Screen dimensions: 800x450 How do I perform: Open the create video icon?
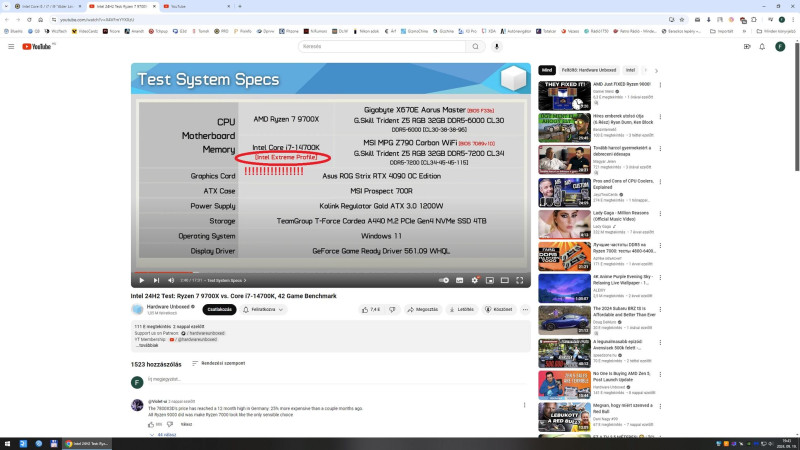(x=747, y=46)
